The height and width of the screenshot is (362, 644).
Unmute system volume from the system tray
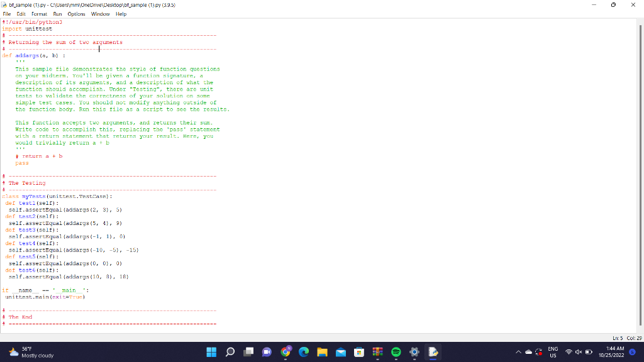click(x=579, y=352)
